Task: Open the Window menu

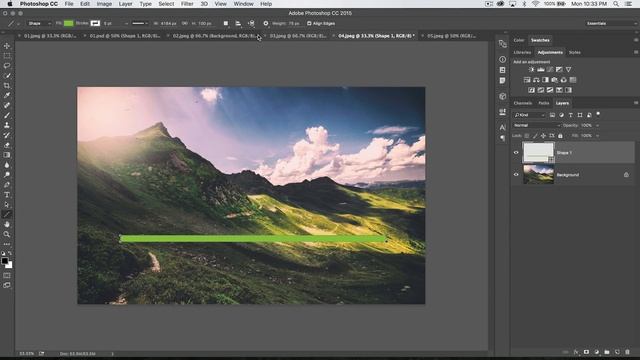Action: point(243,4)
